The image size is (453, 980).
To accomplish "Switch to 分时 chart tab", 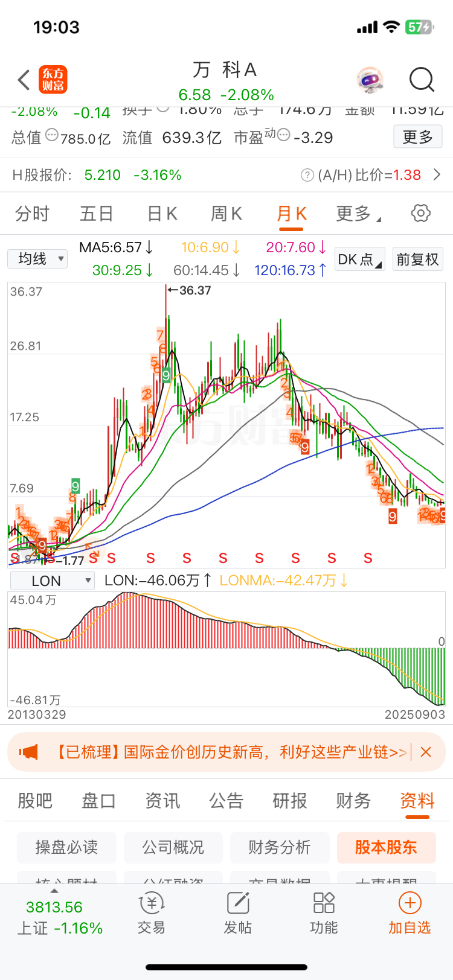I will pos(32,213).
